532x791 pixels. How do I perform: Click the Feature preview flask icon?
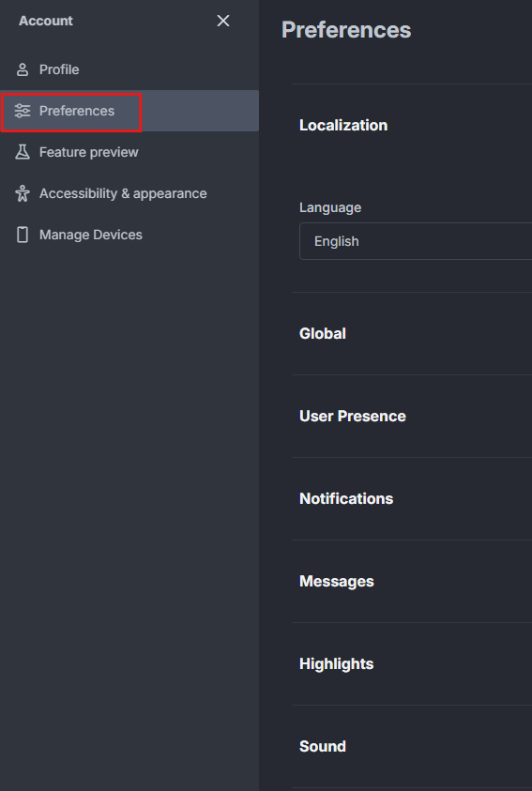(23, 152)
